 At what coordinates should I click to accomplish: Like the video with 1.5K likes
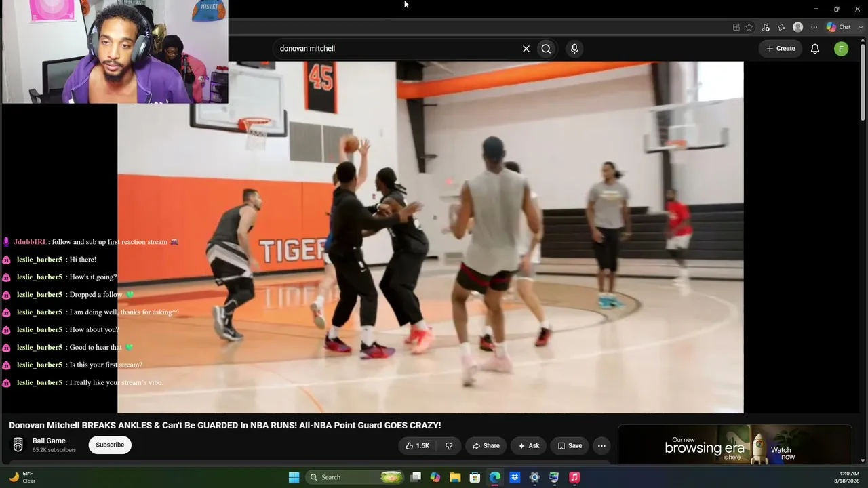pyautogui.click(x=417, y=445)
